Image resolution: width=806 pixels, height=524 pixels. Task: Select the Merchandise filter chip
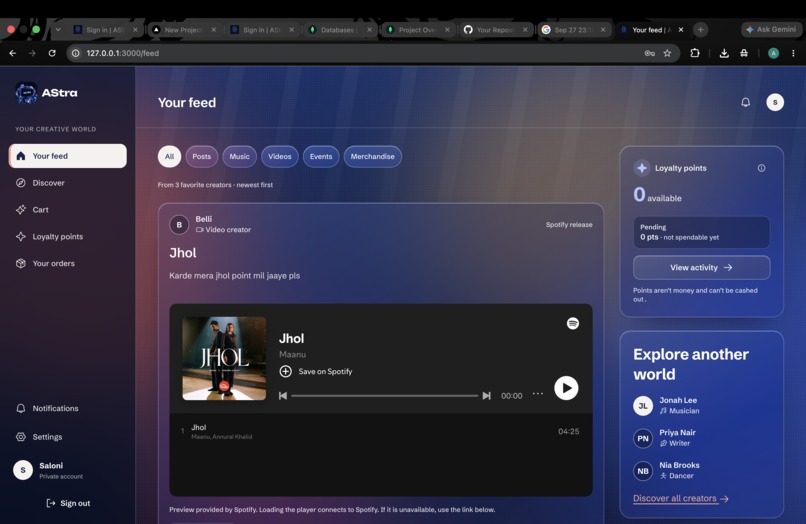373,156
